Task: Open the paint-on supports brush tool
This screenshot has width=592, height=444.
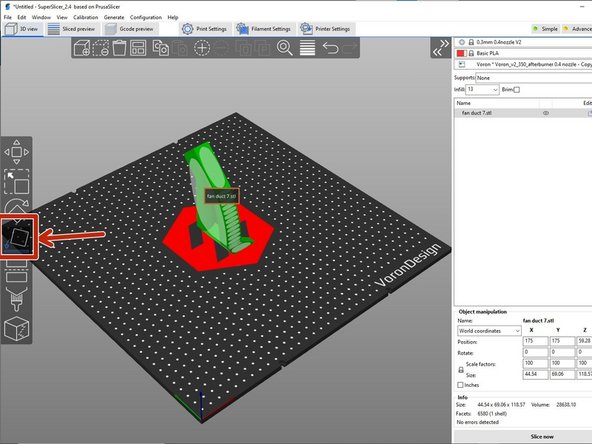Action: click(x=16, y=299)
